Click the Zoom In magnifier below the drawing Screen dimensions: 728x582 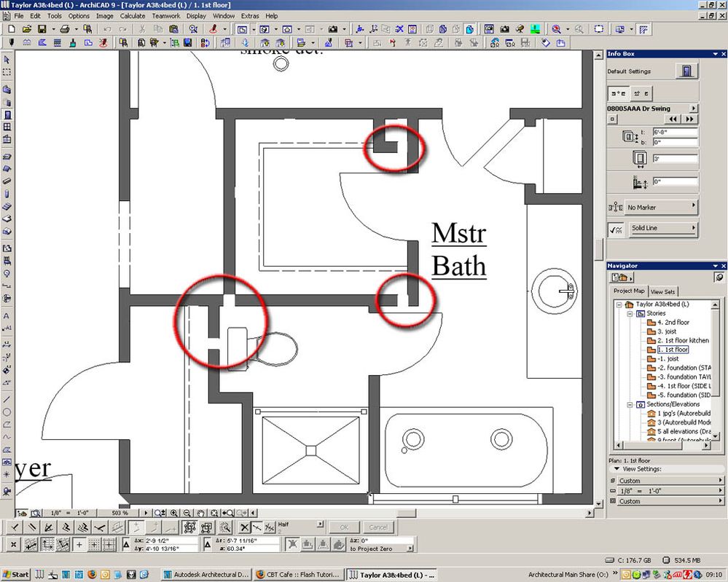173,513
